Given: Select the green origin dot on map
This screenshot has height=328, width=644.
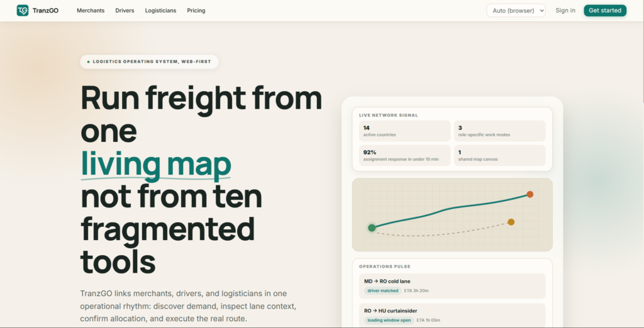Looking at the screenshot, I should [372, 228].
